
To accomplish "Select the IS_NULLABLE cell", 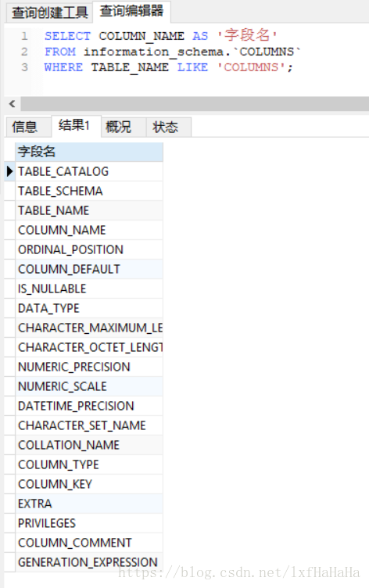I will coord(89,289).
